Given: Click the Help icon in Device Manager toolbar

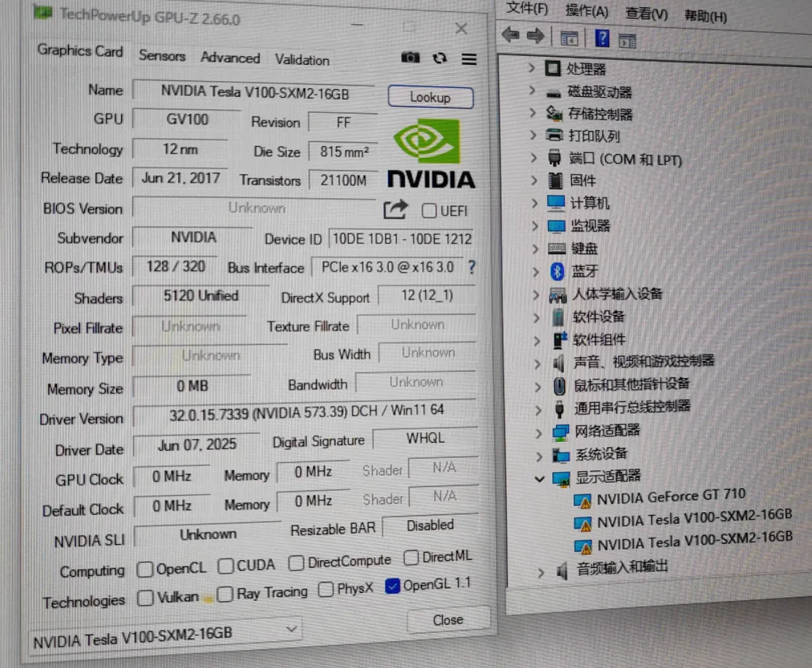Looking at the screenshot, I should click(602, 38).
